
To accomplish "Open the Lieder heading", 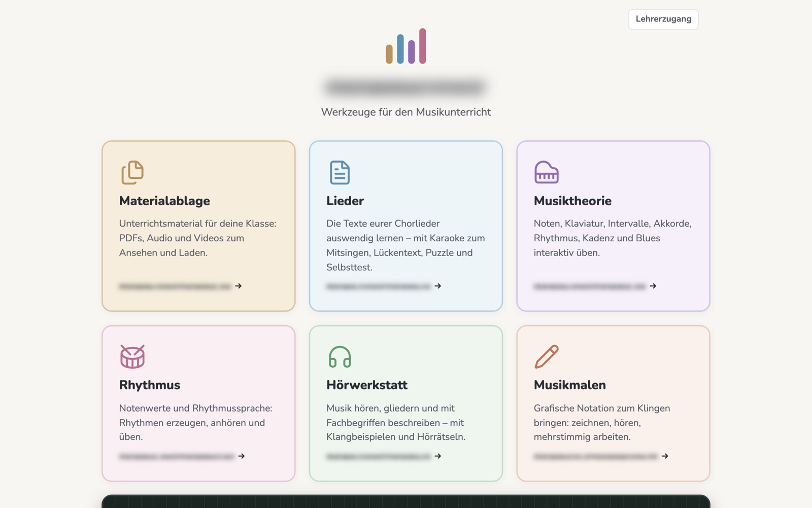I will tap(345, 201).
